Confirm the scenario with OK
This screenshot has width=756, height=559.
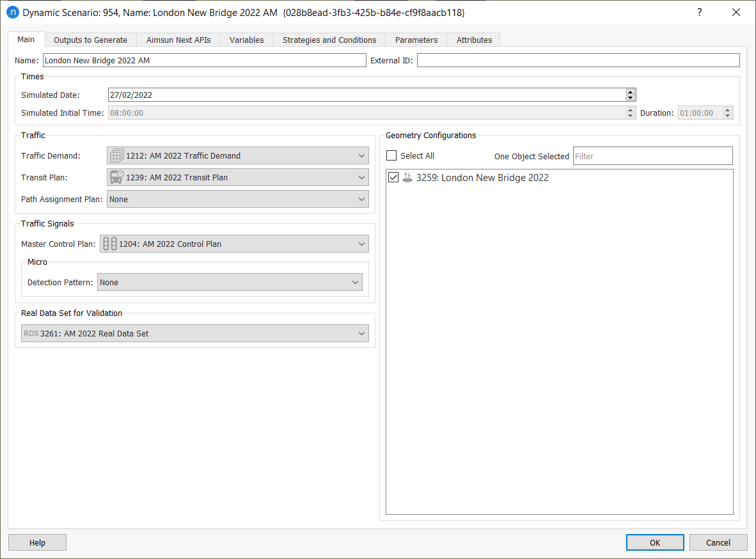point(654,542)
